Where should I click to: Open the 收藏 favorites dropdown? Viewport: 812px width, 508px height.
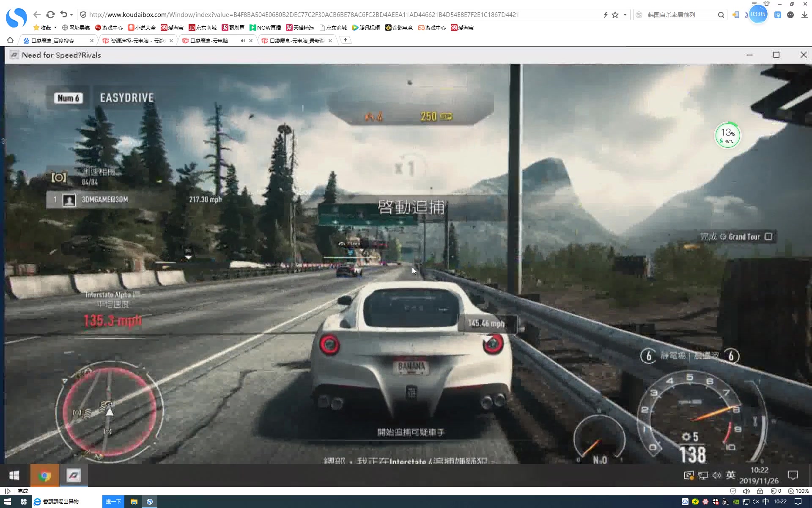[x=45, y=28]
